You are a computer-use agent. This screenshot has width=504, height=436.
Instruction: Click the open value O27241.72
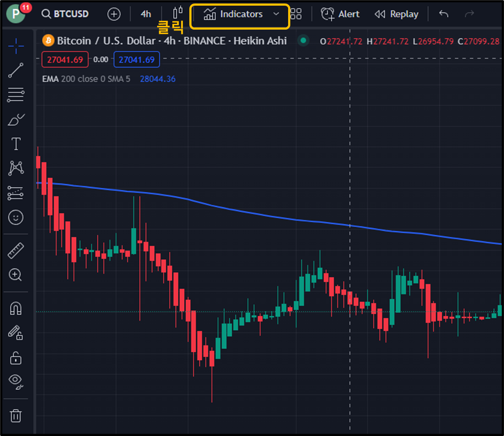pyautogui.click(x=341, y=41)
